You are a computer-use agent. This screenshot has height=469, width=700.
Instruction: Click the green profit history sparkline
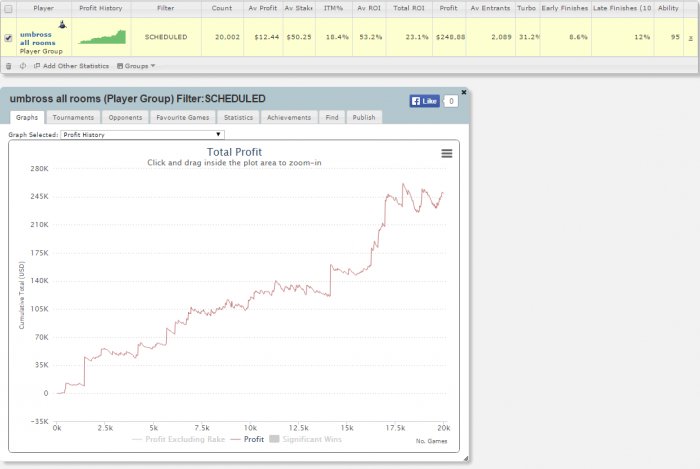tap(102, 37)
